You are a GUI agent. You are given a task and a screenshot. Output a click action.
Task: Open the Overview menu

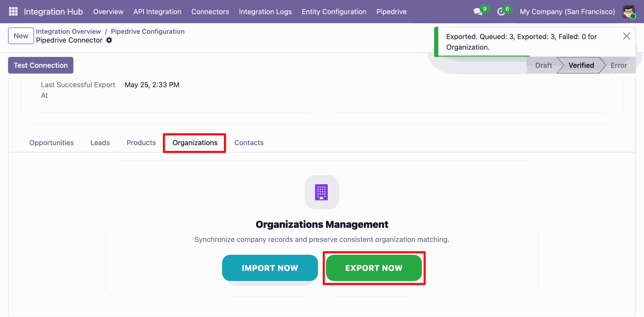(108, 12)
